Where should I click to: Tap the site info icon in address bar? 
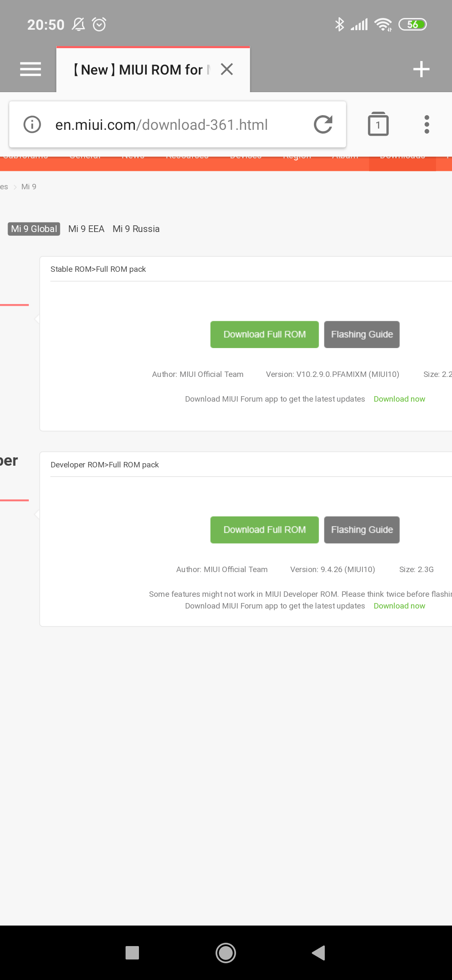(x=32, y=124)
